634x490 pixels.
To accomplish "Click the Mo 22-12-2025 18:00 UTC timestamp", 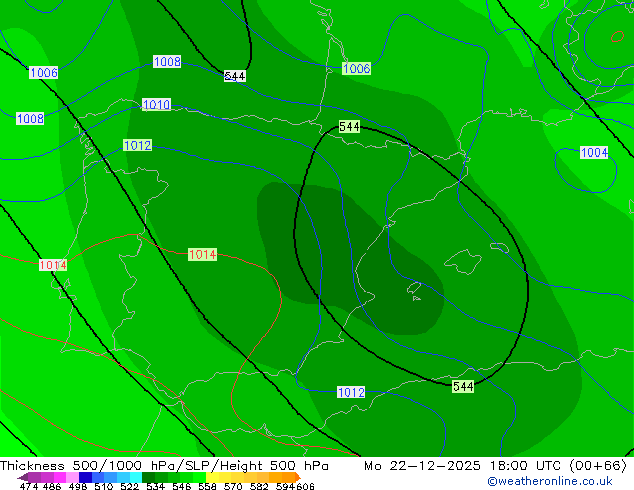I will [x=495, y=466].
